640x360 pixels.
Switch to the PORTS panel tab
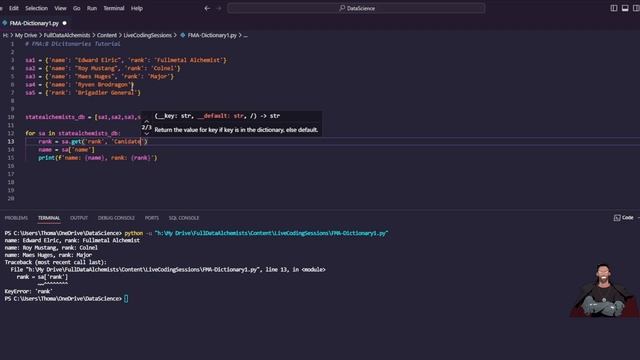pyautogui.click(x=152, y=218)
